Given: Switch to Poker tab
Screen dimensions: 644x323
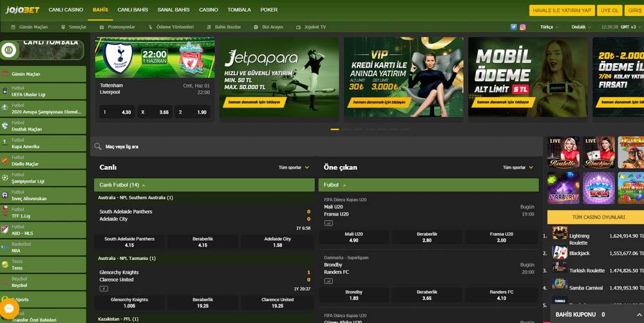Looking at the screenshot, I should tap(269, 10).
